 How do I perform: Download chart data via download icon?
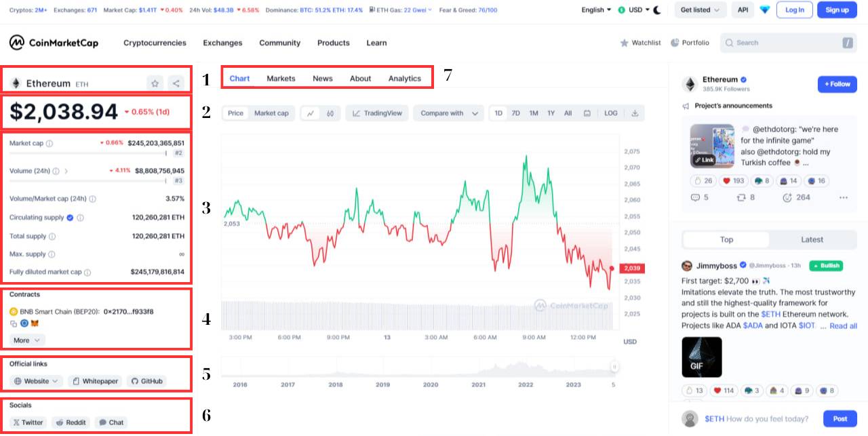[635, 113]
